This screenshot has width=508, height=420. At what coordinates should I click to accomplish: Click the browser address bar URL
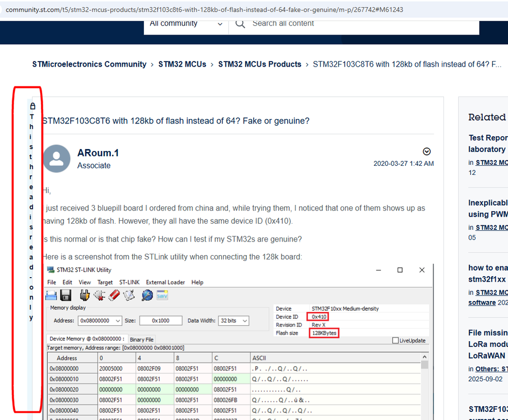click(204, 10)
